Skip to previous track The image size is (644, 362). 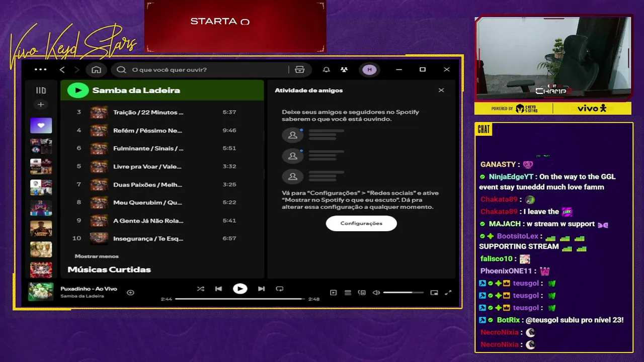click(218, 289)
